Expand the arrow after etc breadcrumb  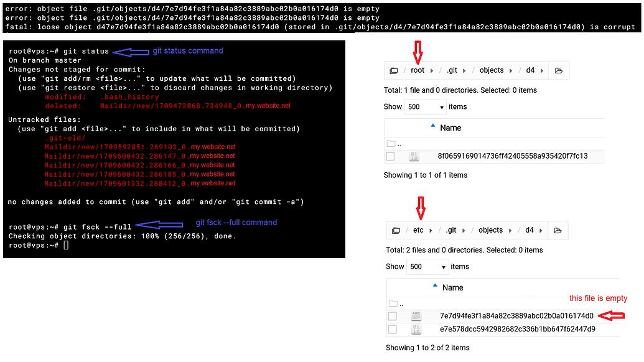pyautogui.click(x=431, y=230)
